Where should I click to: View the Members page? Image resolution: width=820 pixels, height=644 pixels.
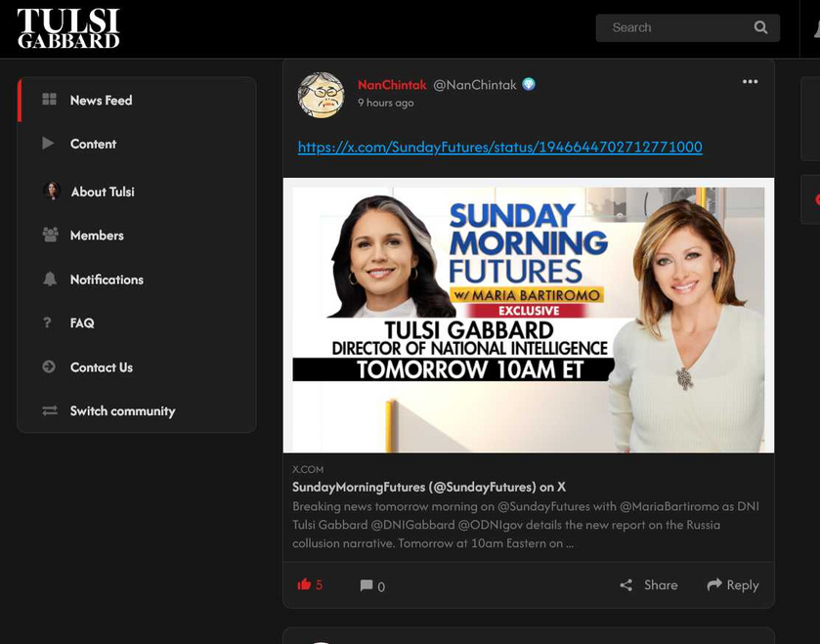[137, 236]
